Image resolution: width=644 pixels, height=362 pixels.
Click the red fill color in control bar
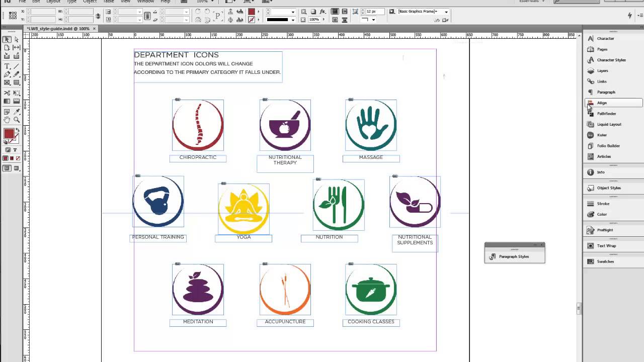[x=252, y=12]
